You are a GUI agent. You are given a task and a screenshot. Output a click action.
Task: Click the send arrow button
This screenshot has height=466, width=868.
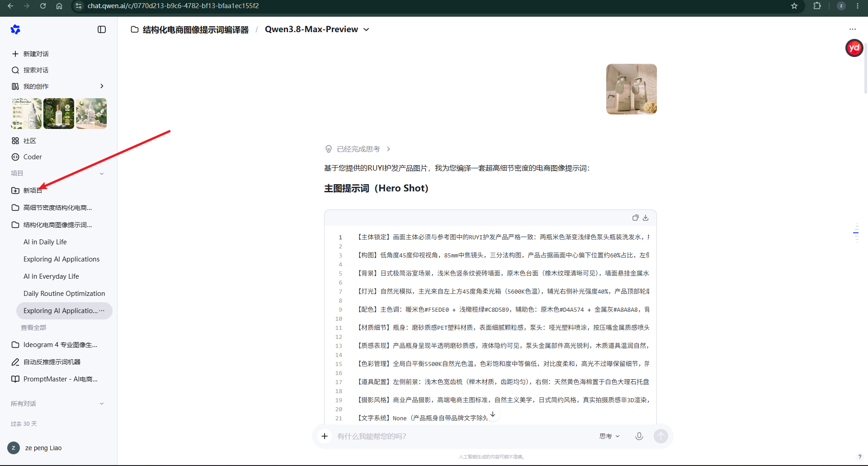[661, 436]
